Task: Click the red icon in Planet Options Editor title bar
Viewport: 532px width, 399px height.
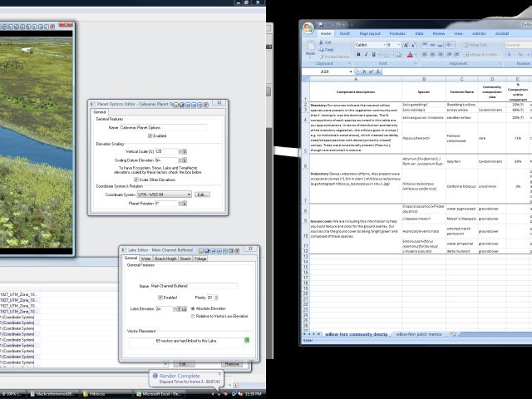Action: coord(206,105)
